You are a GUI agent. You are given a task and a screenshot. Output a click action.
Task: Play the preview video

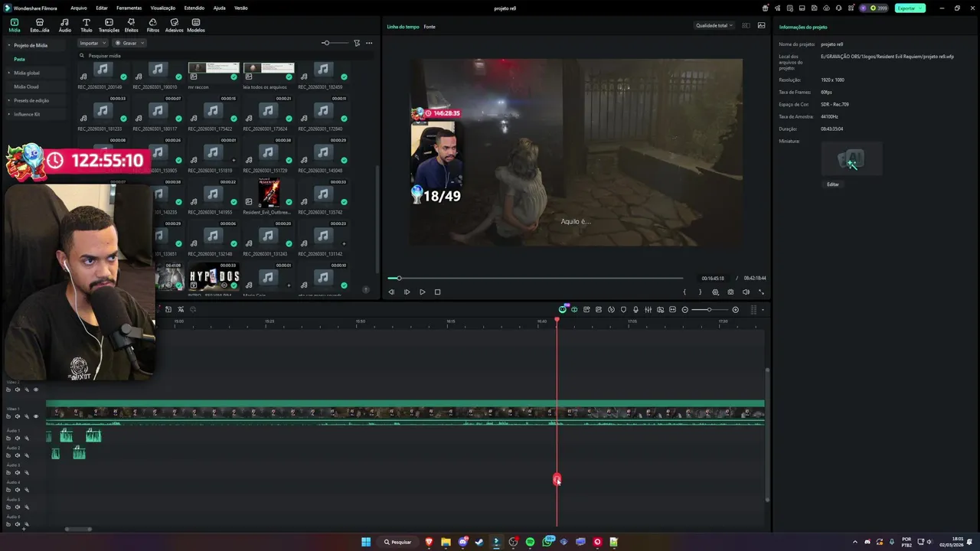pyautogui.click(x=422, y=292)
